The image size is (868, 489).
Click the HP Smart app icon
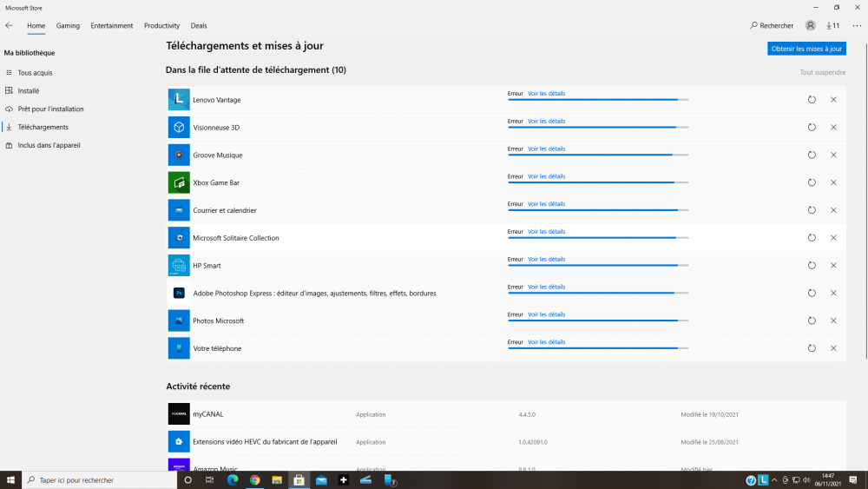(x=179, y=265)
